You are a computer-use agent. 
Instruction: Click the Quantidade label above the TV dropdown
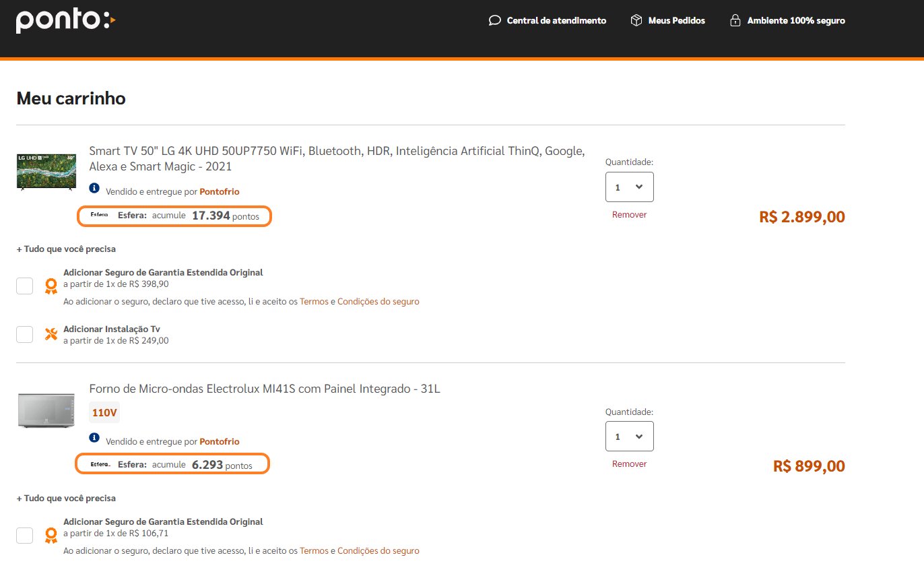tap(630, 162)
